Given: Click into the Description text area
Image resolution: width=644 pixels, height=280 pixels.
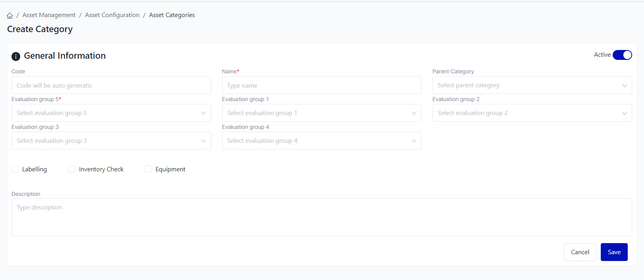Looking at the screenshot, I should 321,217.
